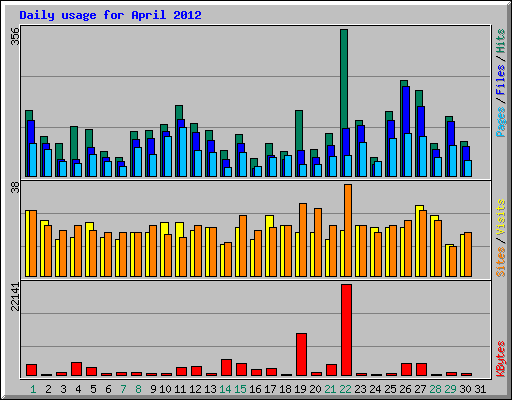Click the blue 'Files' legend label

coord(500,79)
